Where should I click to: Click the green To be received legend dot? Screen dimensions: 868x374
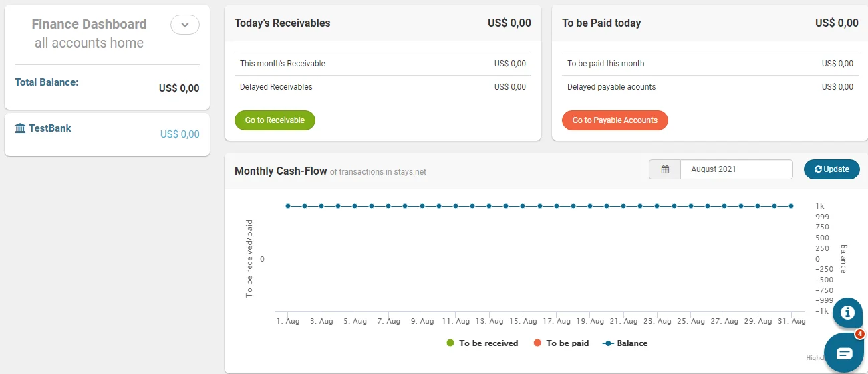[450, 343]
